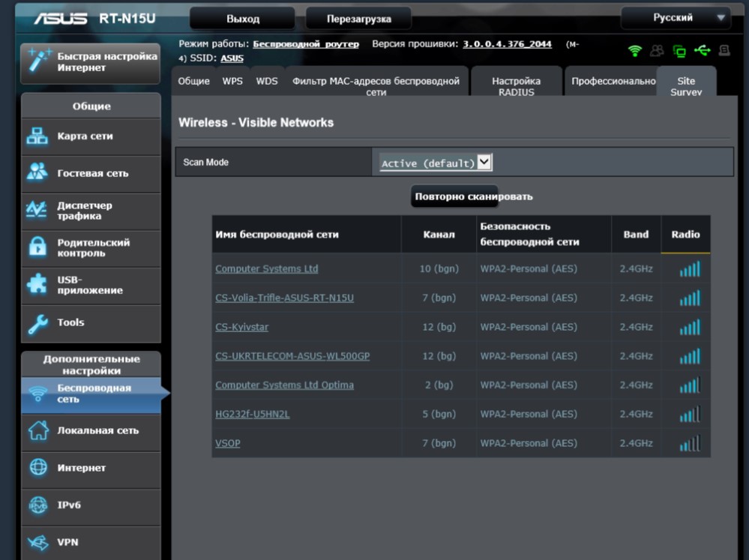The width and height of the screenshot is (749, 560).
Task: Open the network map (Карта сети) icon
Action: pos(37,136)
